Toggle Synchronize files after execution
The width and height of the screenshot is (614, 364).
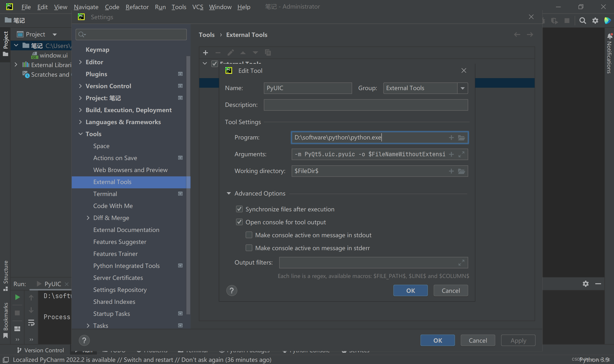pos(239,209)
